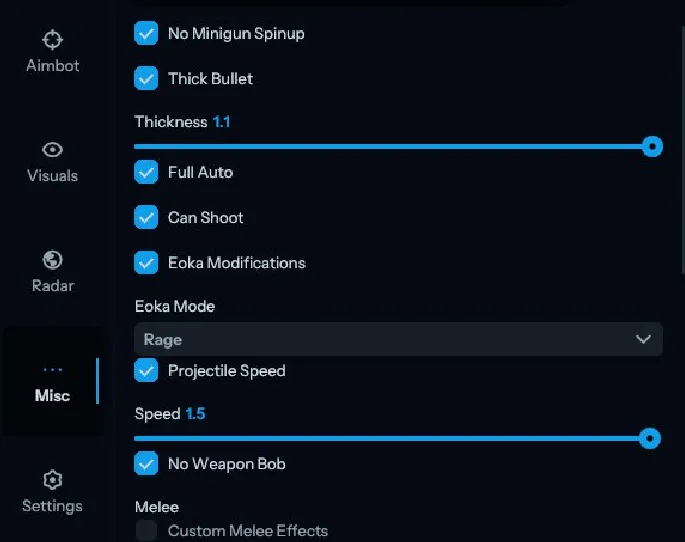Toggle the Full Auto checkbox

(x=147, y=172)
